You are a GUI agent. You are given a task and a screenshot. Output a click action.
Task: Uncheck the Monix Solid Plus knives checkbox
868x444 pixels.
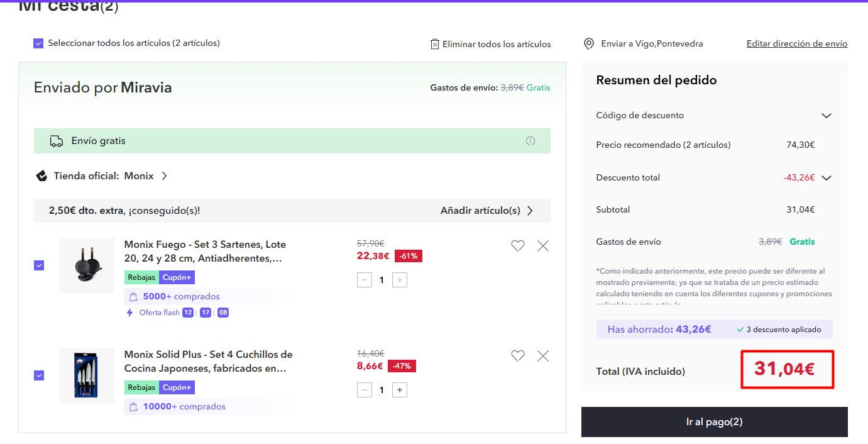(39, 375)
